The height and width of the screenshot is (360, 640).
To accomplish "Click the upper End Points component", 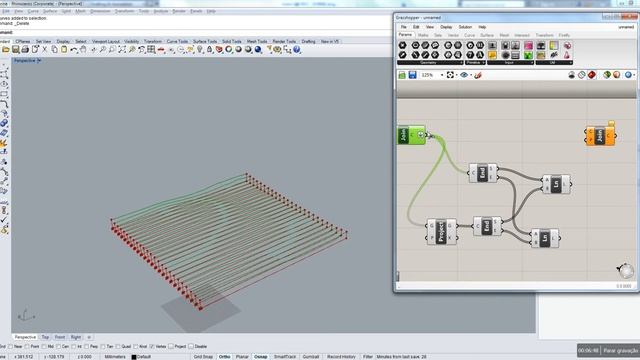I will [483, 173].
